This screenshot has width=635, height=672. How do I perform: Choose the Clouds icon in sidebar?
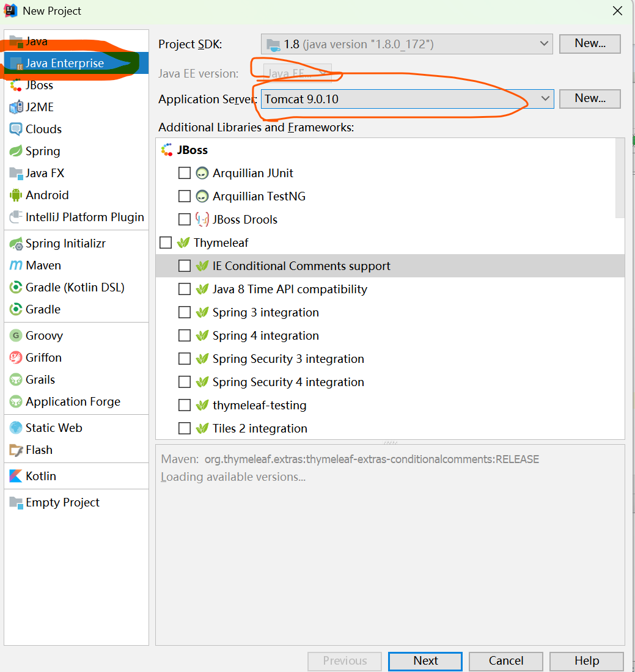point(16,129)
